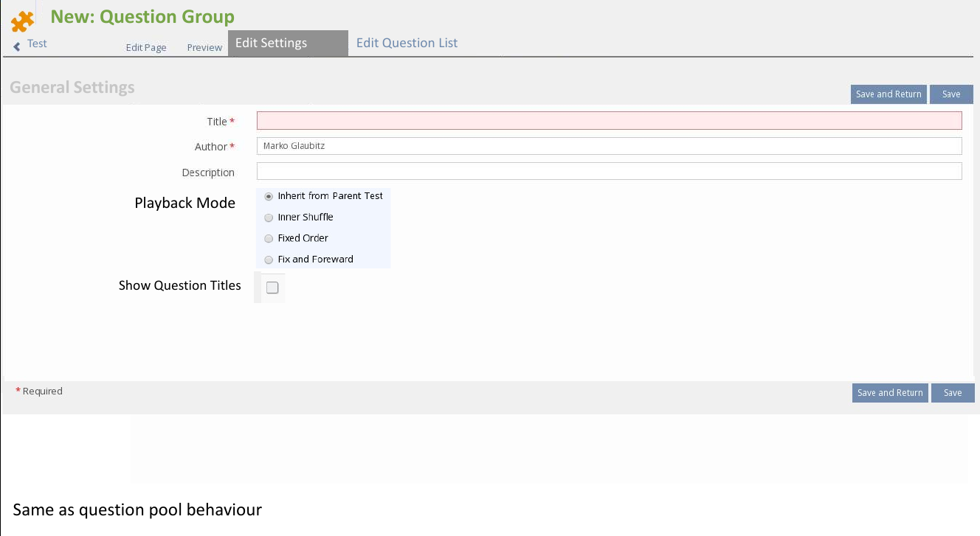The image size is (980, 536).
Task: Click the back arrow next to Test
Action: pos(17,46)
